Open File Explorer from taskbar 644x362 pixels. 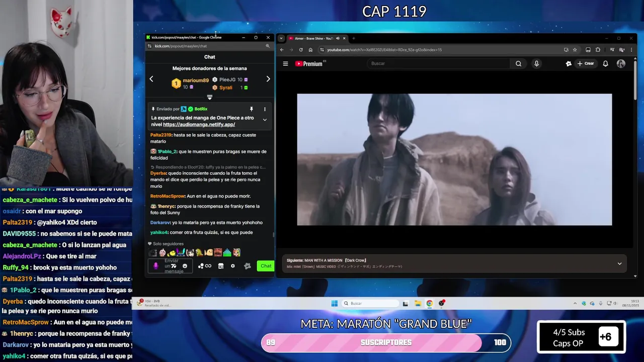pos(418,303)
